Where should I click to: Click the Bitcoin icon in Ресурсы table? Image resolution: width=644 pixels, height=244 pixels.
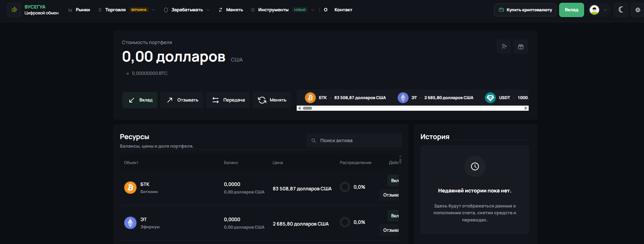(130, 188)
